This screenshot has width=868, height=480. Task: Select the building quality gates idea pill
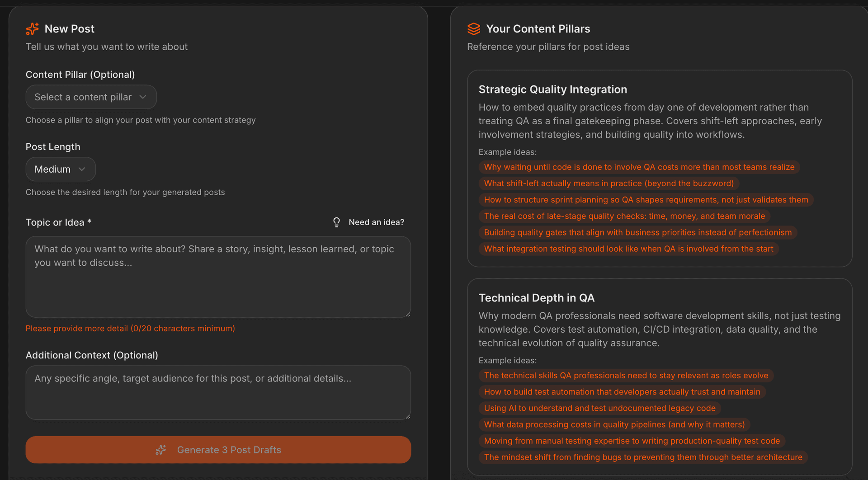(x=637, y=232)
